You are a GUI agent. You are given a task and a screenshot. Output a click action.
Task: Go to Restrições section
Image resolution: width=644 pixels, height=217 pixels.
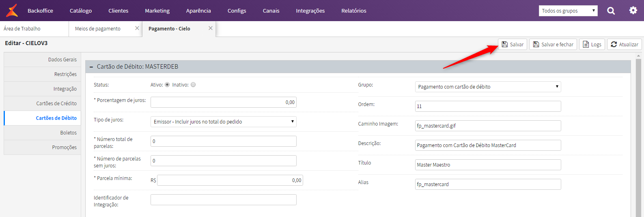pyautogui.click(x=42, y=74)
